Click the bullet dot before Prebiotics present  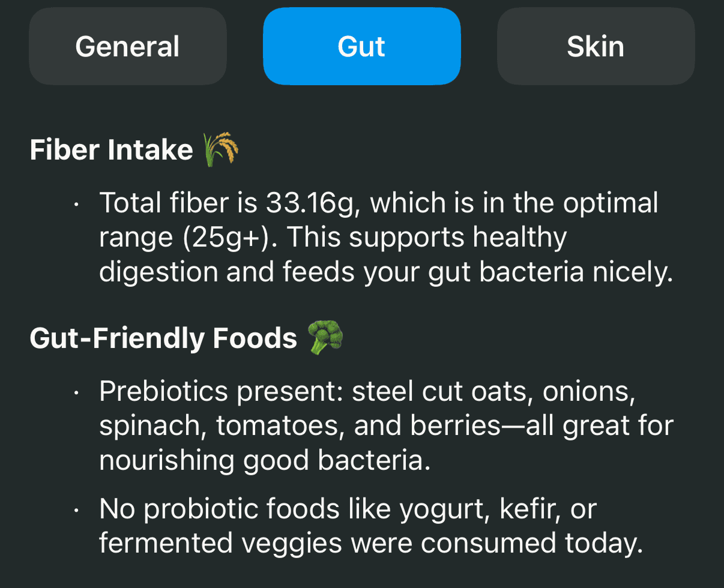pos(76,393)
